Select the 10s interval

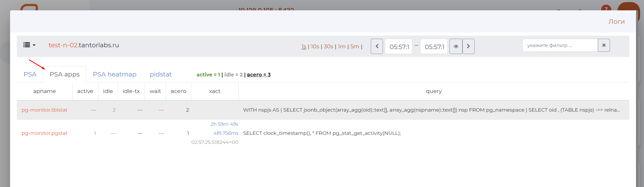coord(315,46)
